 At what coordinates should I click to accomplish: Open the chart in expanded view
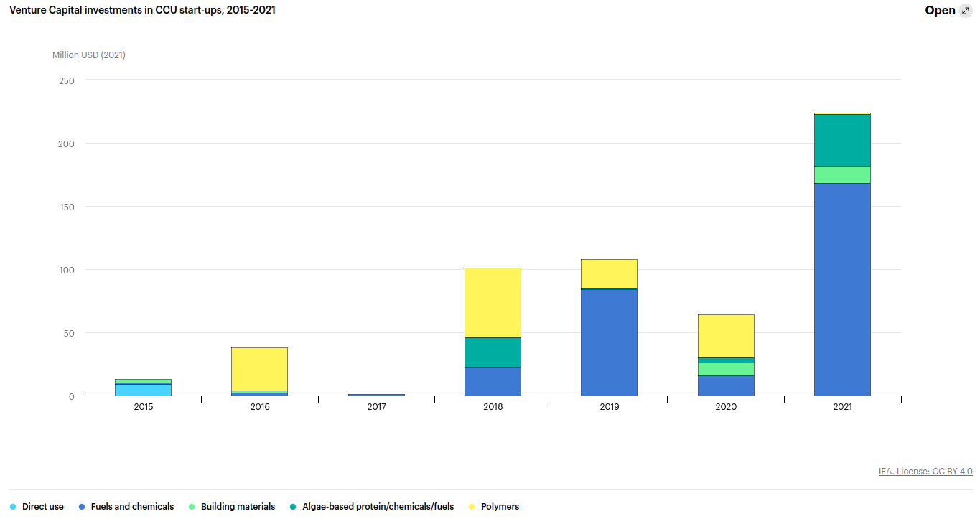[940, 10]
